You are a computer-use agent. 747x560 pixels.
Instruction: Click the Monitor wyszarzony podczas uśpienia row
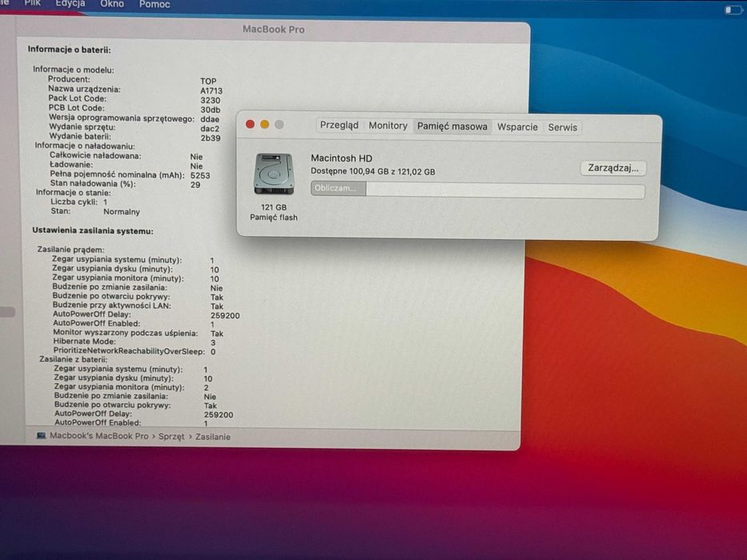[x=139, y=333]
